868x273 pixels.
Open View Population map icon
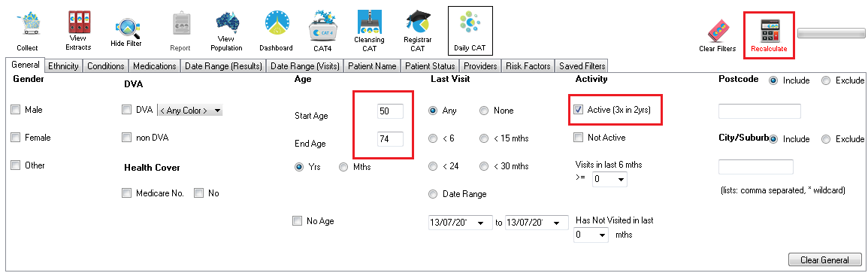[x=226, y=23]
